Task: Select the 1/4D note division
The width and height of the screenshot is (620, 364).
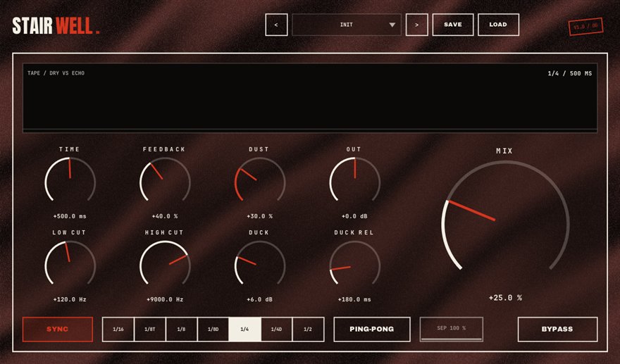Action: (x=276, y=330)
